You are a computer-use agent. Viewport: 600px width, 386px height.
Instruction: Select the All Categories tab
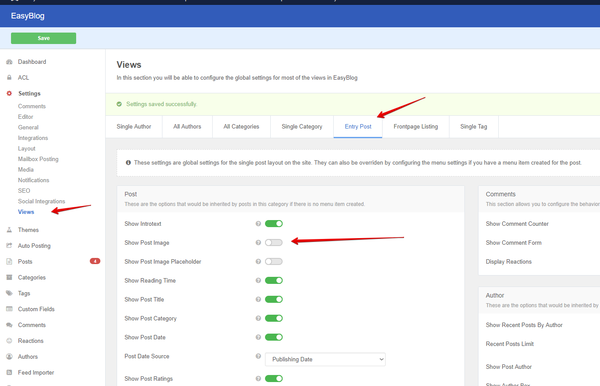[x=241, y=127]
